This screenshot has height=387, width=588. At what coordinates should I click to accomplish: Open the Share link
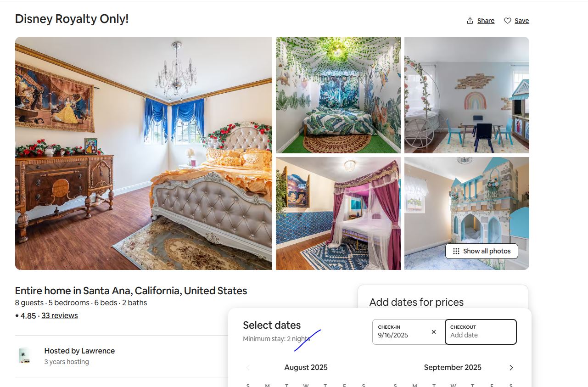(486, 21)
